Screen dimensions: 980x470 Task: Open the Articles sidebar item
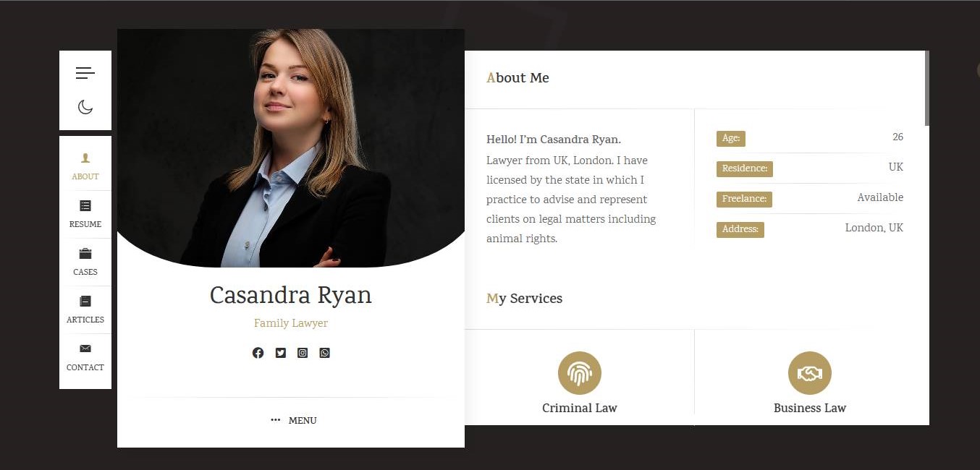85,309
